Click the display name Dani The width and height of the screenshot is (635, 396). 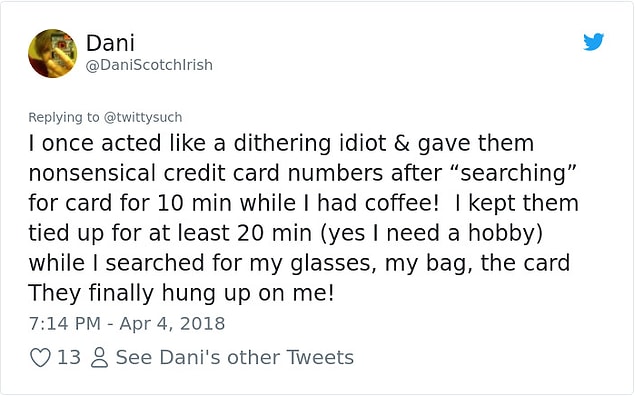pos(110,43)
